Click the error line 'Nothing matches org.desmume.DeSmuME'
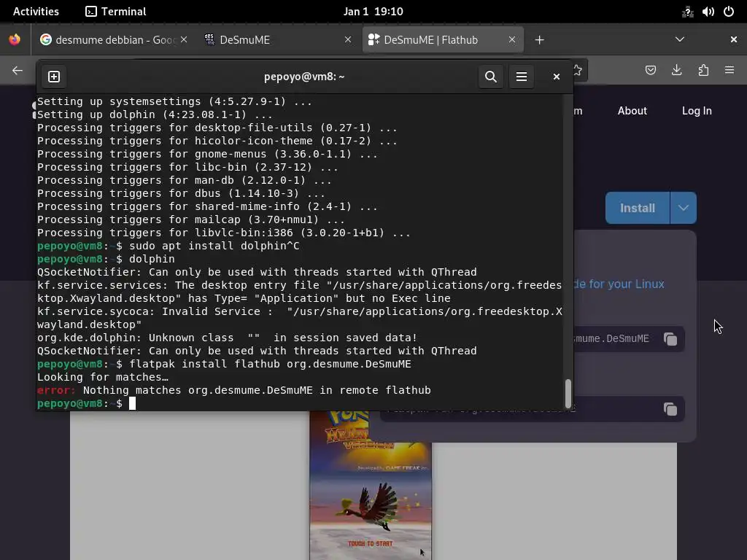 (234, 391)
